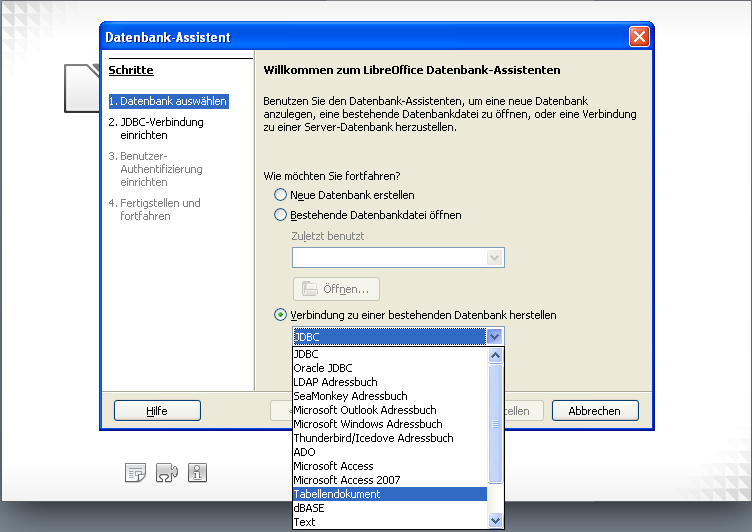Click the dropdown list scrollbar thumb
Screen dimensions: 752x532
point(495,424)
